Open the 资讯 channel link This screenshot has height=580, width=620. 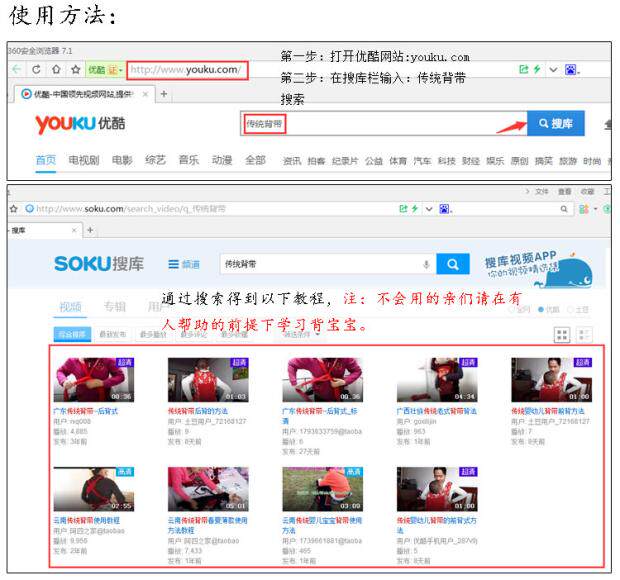(292, 161)
